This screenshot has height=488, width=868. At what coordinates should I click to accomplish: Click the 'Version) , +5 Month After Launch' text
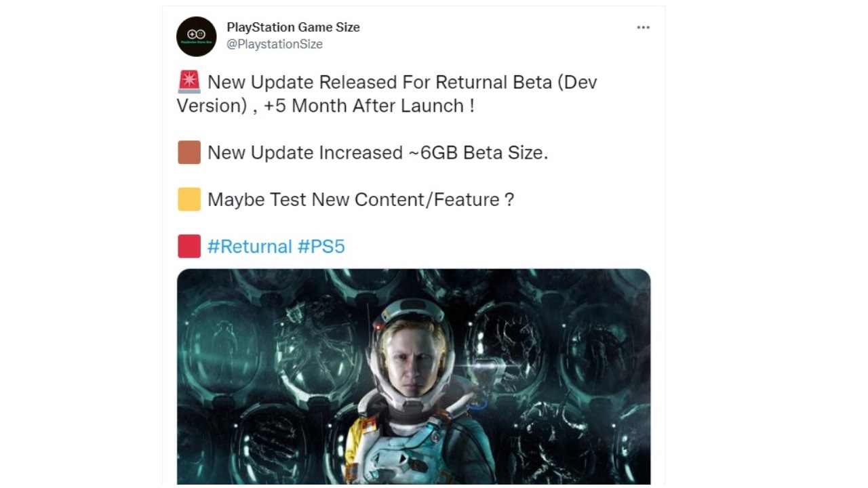point(325,106)
